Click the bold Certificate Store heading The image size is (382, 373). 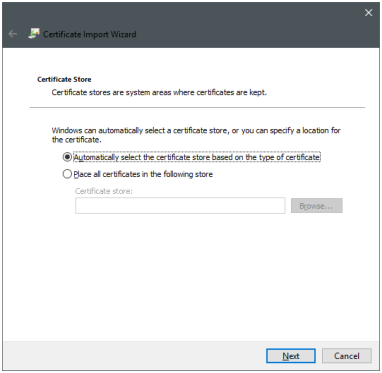(x=64, y=79)
